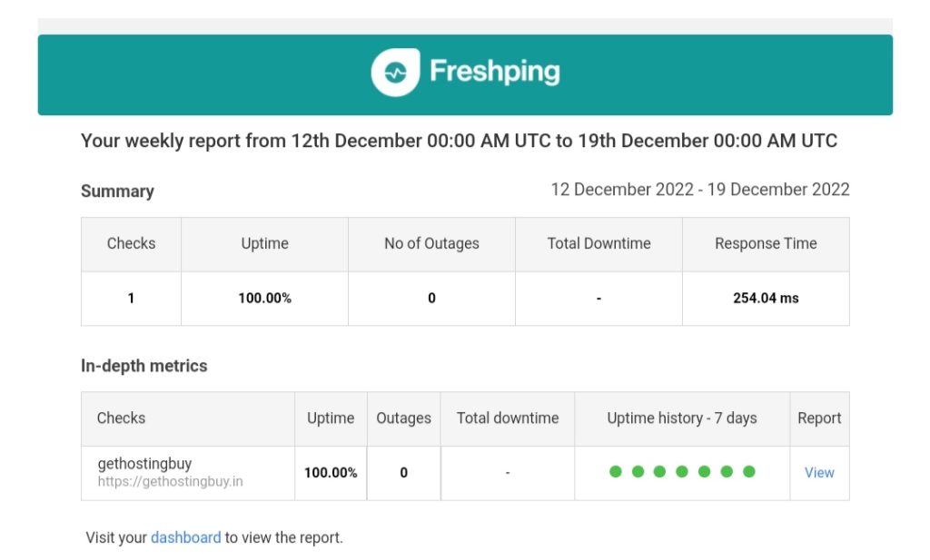This screenshot has width=930, height=560.
Task: Click the 254.04 ms response time value
Action: pos(766,298)
